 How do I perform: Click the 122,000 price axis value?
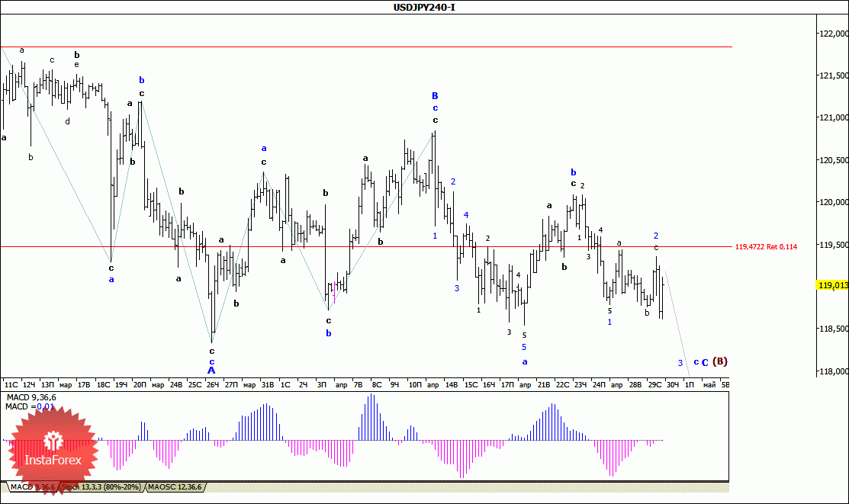tap(834, 34)
